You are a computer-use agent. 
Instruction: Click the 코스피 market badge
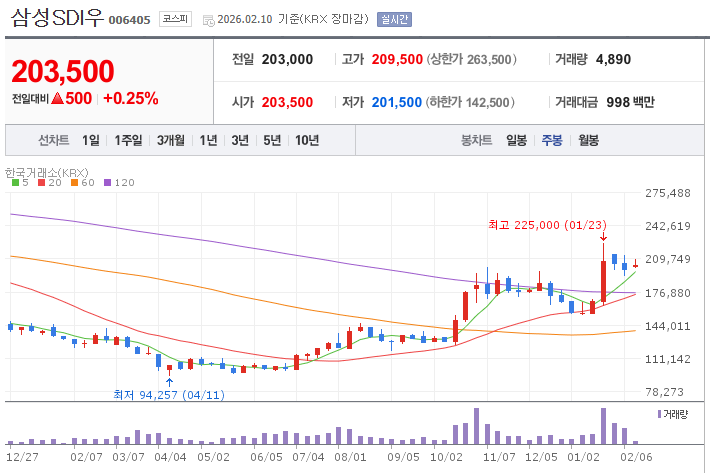point(175,19)
